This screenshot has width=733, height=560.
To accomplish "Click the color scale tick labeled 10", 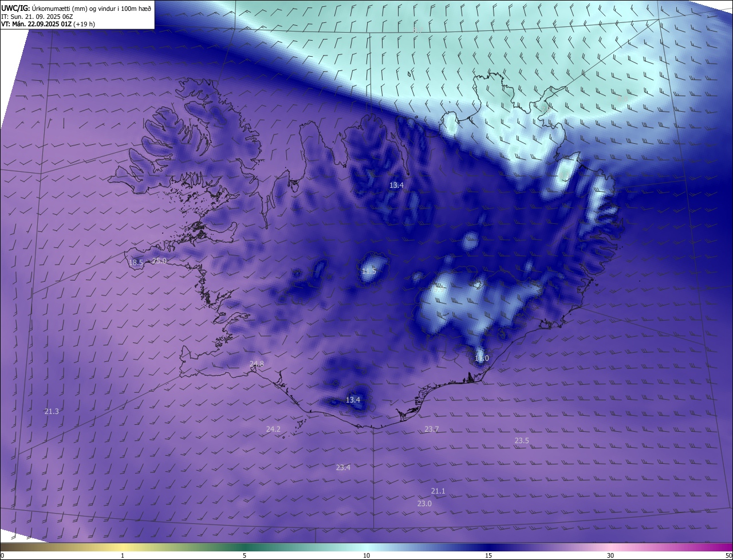I will (x=366, y=555).
